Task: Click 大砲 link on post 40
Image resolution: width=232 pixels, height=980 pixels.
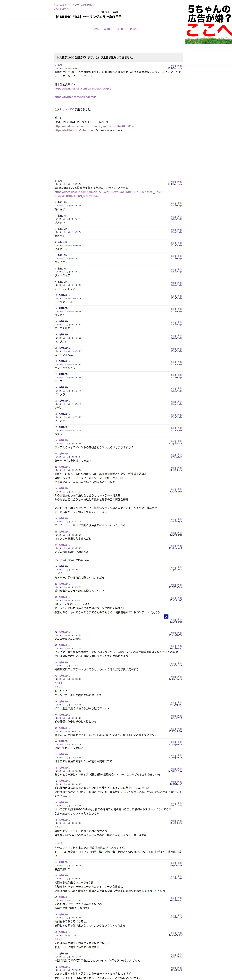Action: [x=180, y=756]
